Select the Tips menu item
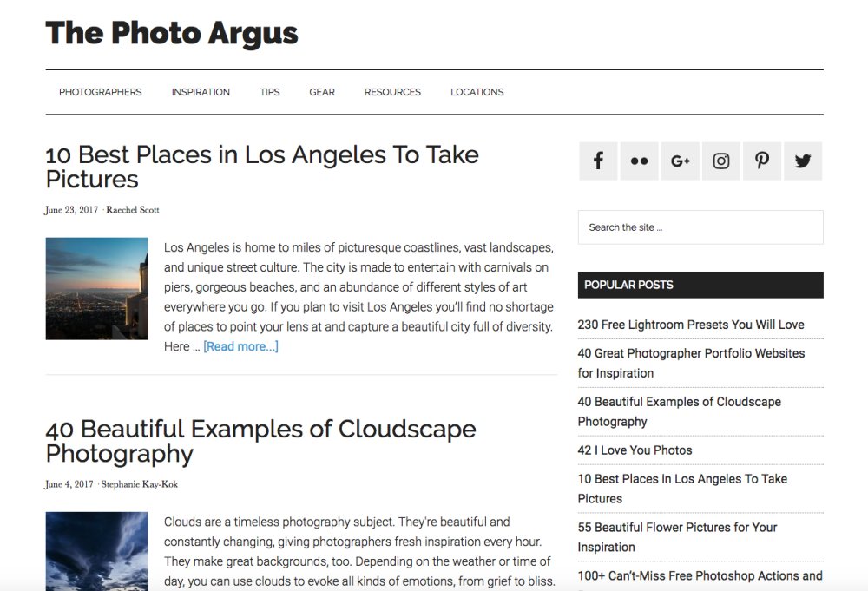The image size is (868, 591). [x=270, y=92]
